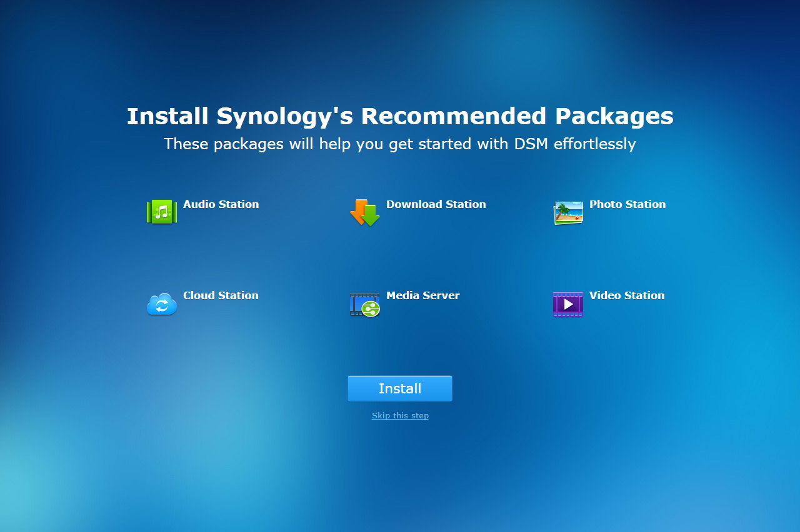Select the purple Video Station play icon
800x532 pixels.
click(568, 304)
